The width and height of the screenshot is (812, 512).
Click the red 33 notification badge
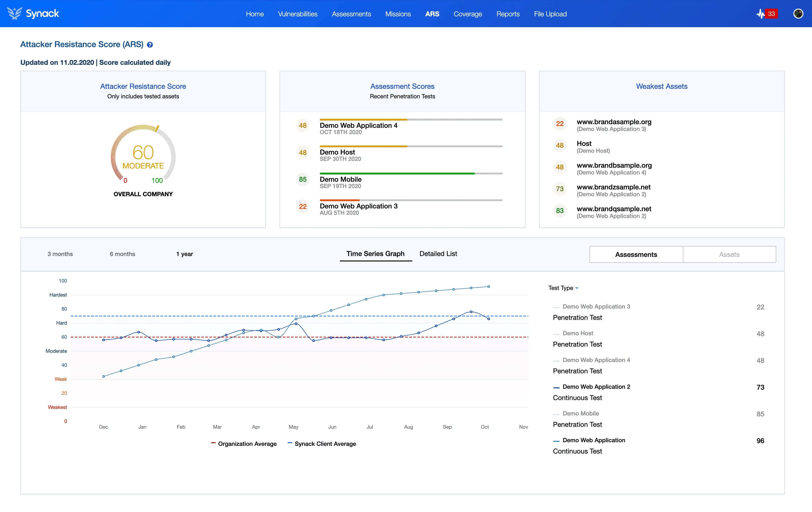click(771, 14)
